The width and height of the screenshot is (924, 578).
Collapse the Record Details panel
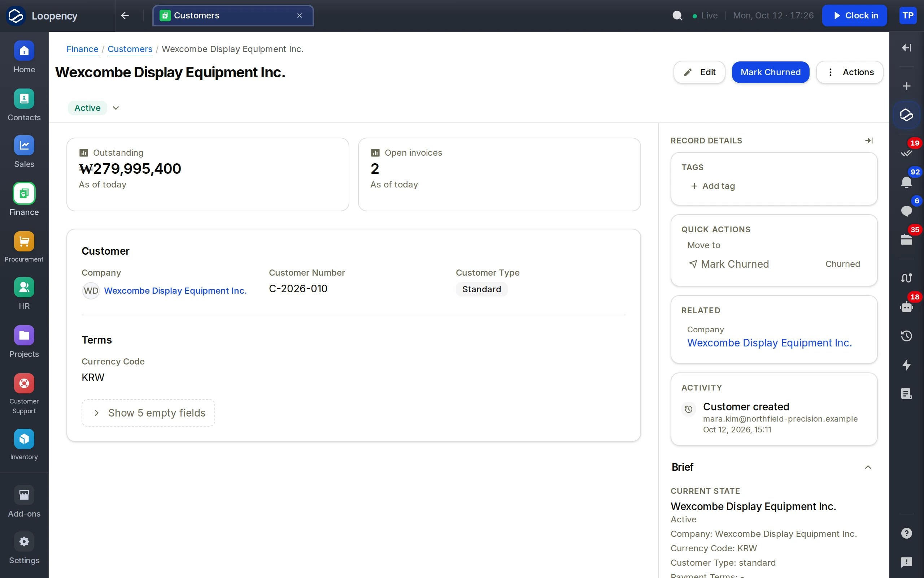869,141
